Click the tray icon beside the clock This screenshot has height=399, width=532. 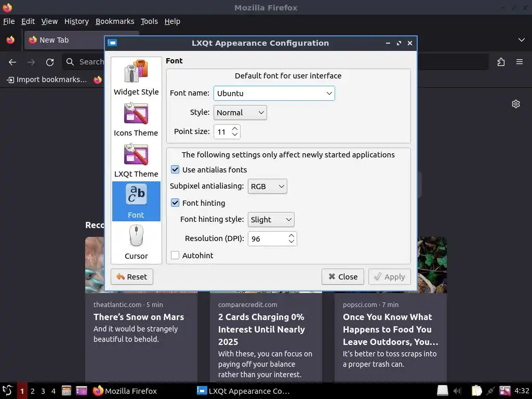tap(505, 391)
